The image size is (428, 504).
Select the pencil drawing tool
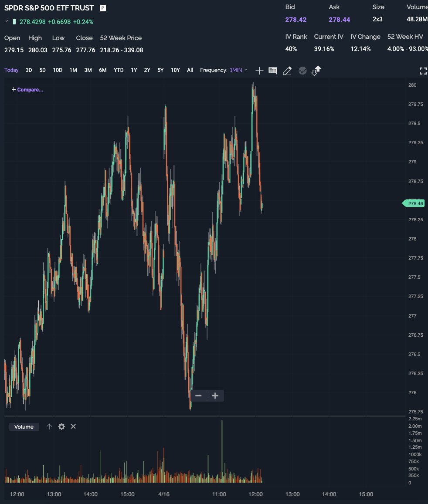pyautogui.click(x=287, y=71)
